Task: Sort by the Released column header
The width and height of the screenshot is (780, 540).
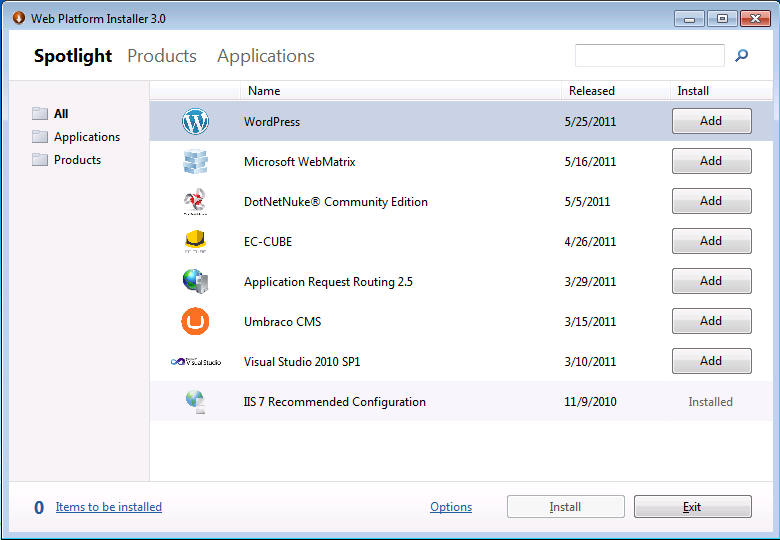Action: click(x=616, y=91)
